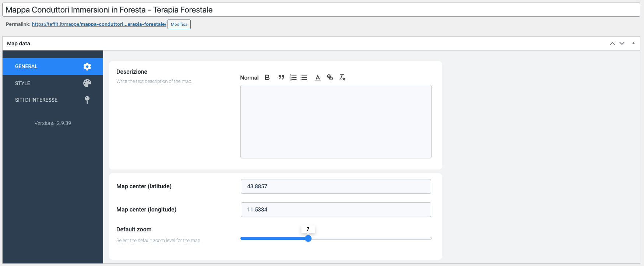The image size is (644, 266).
Task: Focus the Map center latitude field
Action: pyautogui.click(x=335, y=186)
